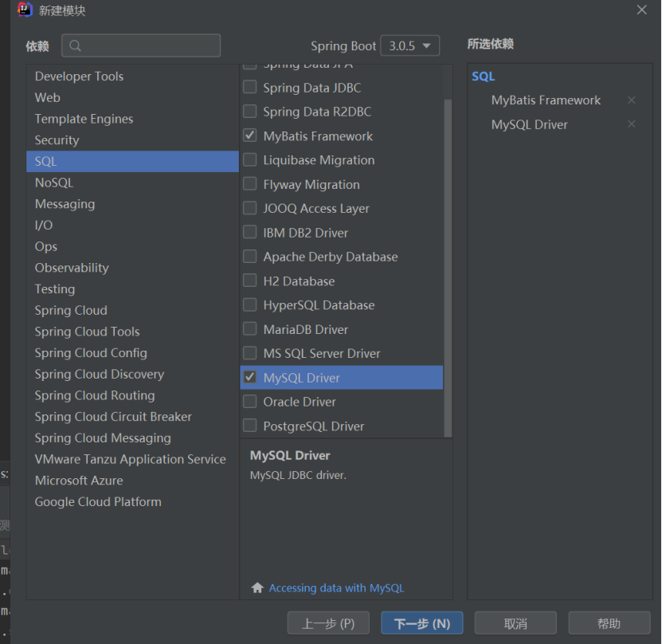This screenshot has width=662, height=644.
Task: Select the Spring Cloud category
Action: [x=132, y=310]
